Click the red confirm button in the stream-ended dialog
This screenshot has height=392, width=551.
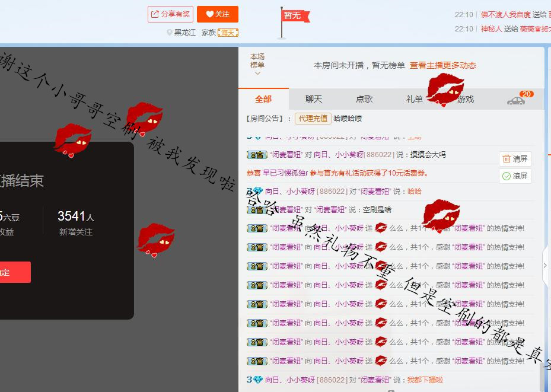[x=15, y=272]
